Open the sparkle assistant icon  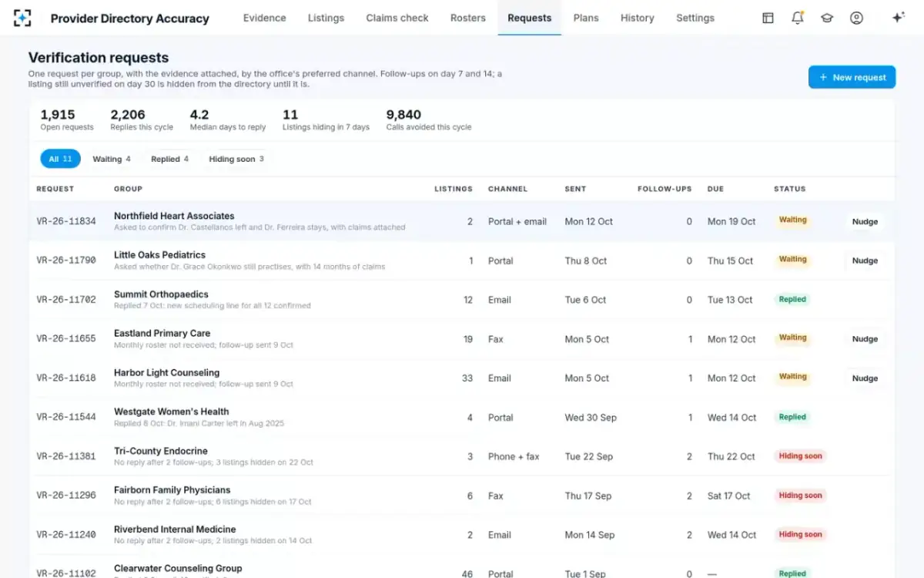tap(898, 18)
